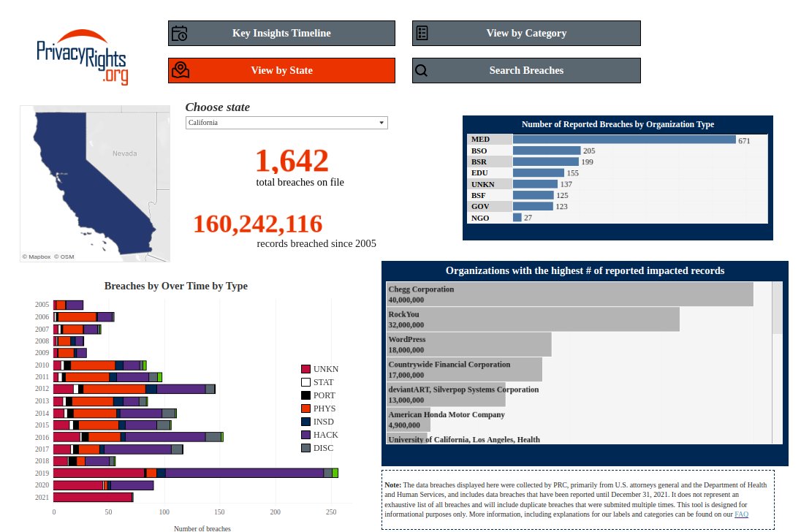The height and width of the screenshot is (532, 801).
Task: Select the BSO bar showing 205
Action: pyautogui.click(x=547, y=151)
